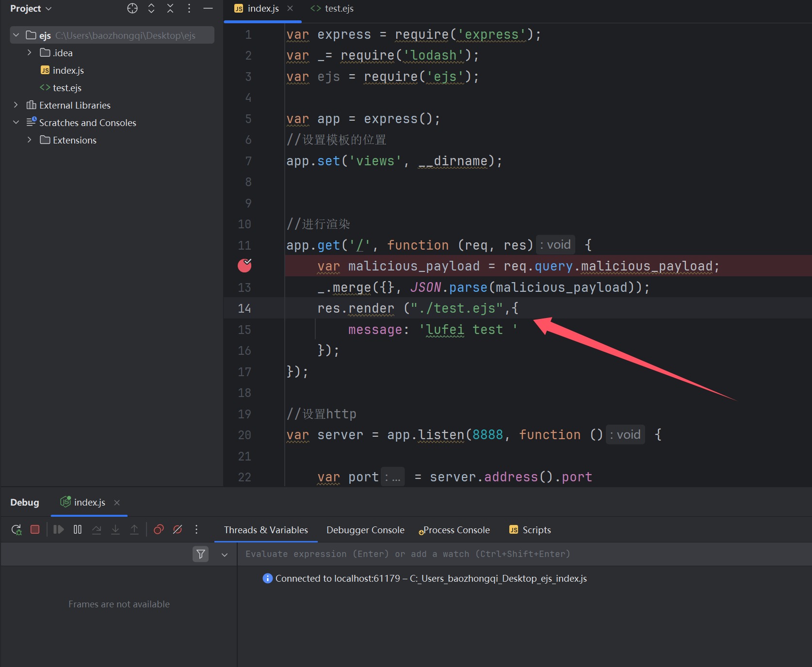Expand External Libraries node
The image size is (812, 667).
(x=16, y=105)
